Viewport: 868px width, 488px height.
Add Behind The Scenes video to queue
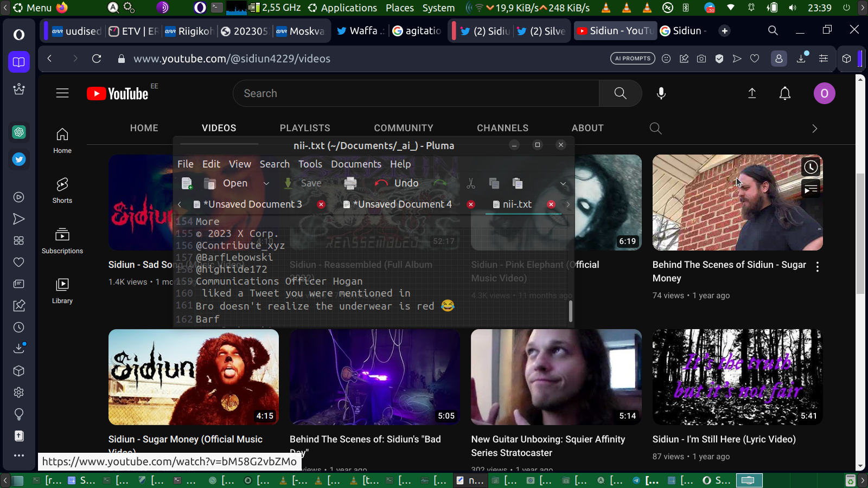click(x=810, y=189)
